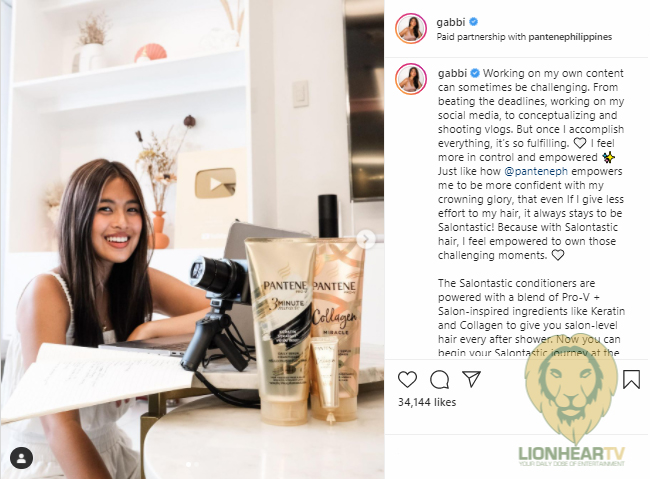Like the post with the heart icon
This screenshot has height=479, width=650.
tap(407, 379)
